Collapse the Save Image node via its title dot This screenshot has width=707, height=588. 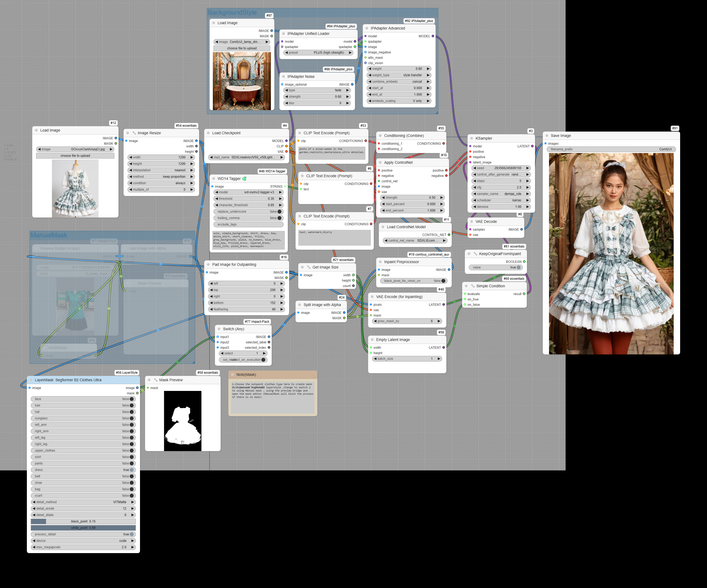coord(547,136)
